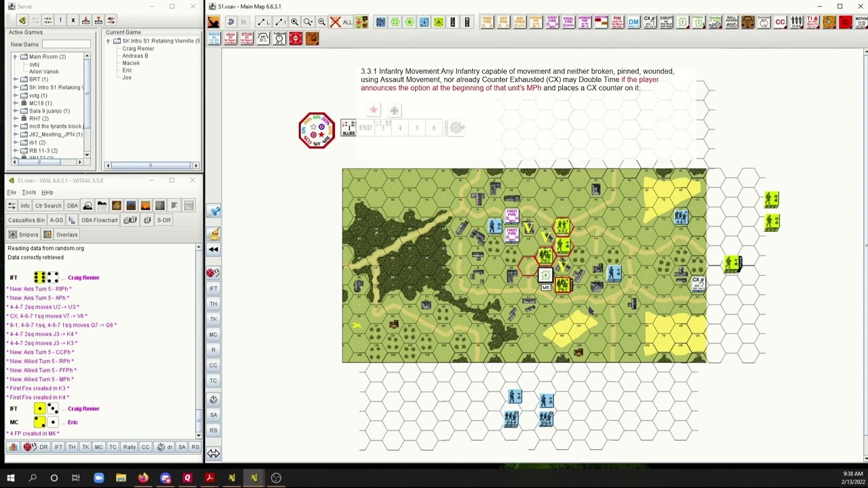This screenshot has width=868, height=488.
Task: Click the S-DR button
Action: 164,220
